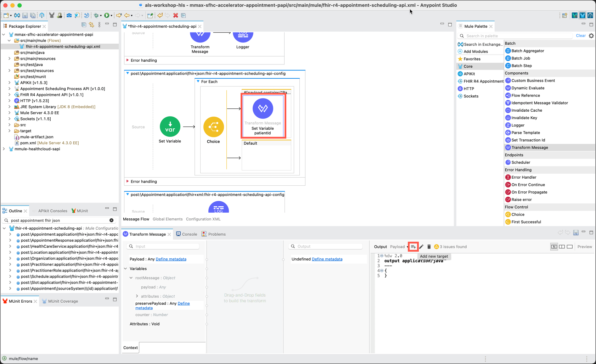596x364 pixels.
Task: Expand the mmule-healthcloud-sapi project
Action: coord(4,149)
